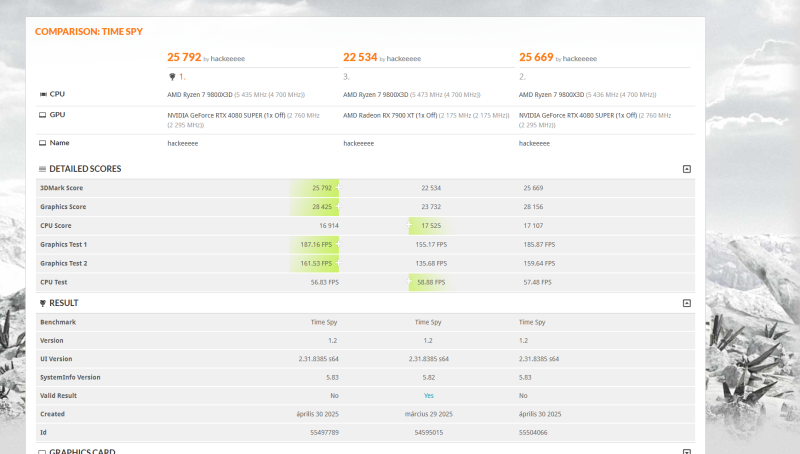Click the SystemInfo Version value 5.82
Screen dimensions: 800x454
tap(429, 377)
